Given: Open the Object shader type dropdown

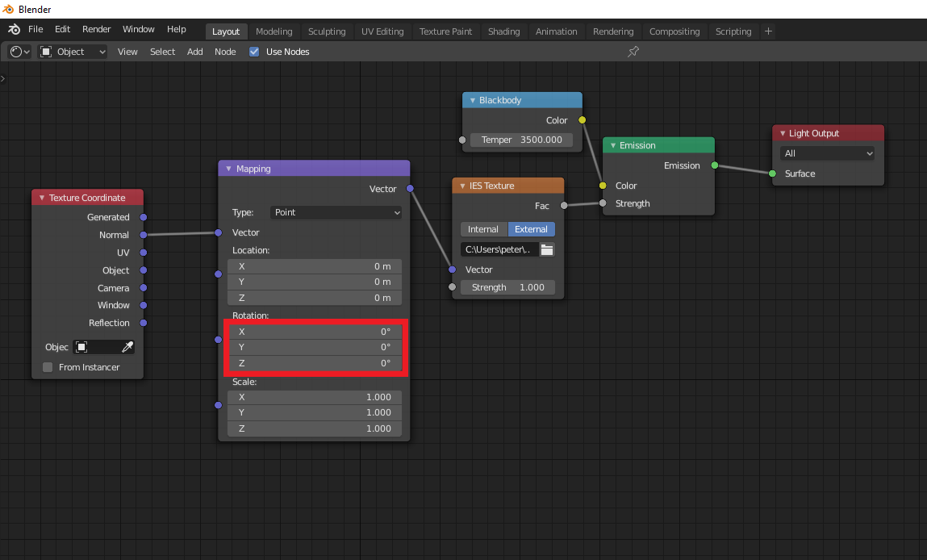Looking at the screenshot, I should (73, 52).
